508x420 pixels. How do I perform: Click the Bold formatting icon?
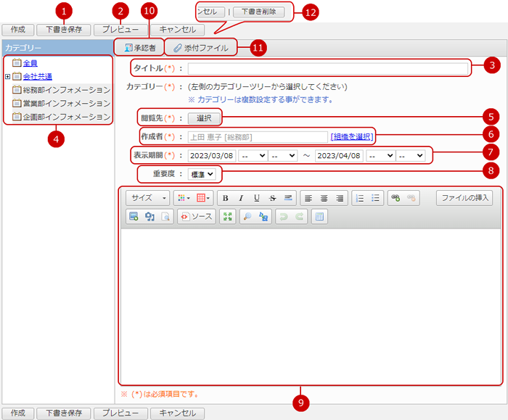[225, 197]
